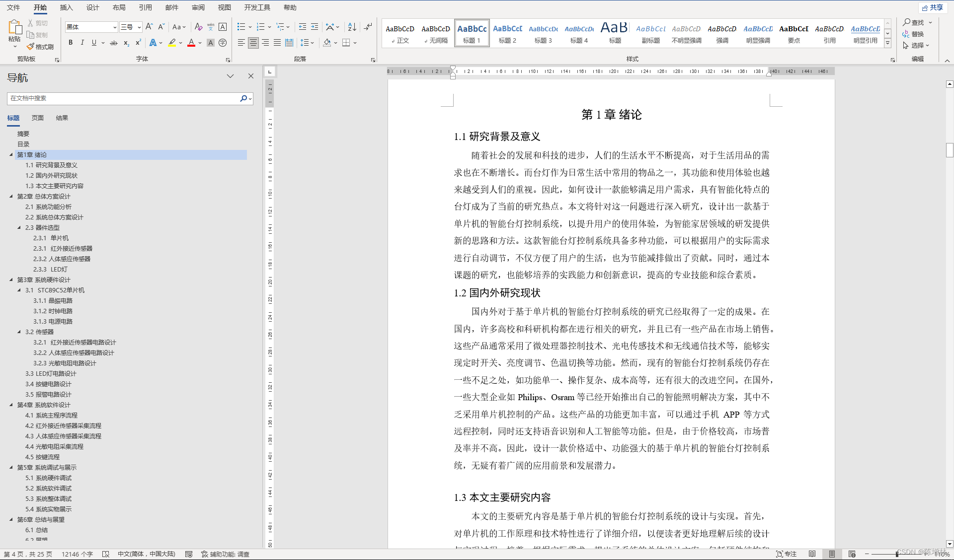Expand the styles gallery more arrow
Image resolution: width=954 pixels, height=560 pixels.
[x=887, y=44]
